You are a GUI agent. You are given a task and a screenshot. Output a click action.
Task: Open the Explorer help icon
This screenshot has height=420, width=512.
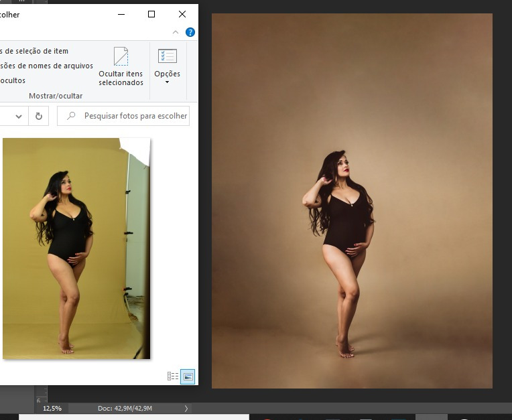pos(190,32)
